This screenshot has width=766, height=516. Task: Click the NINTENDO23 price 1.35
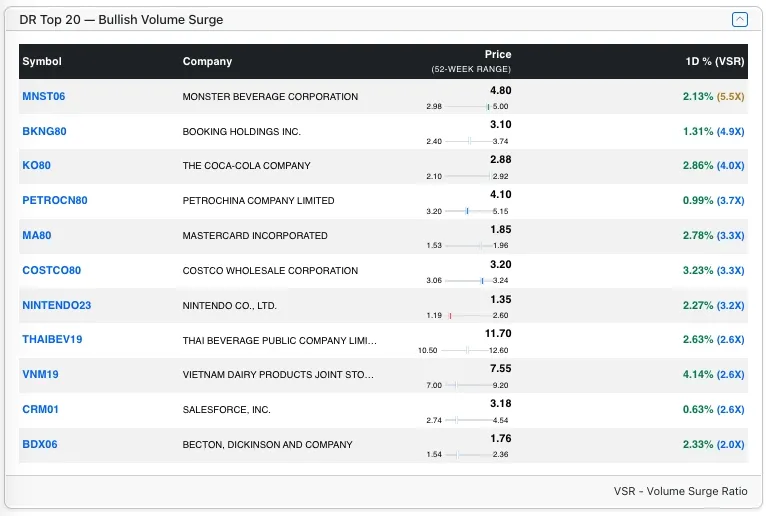click(501, 300)
